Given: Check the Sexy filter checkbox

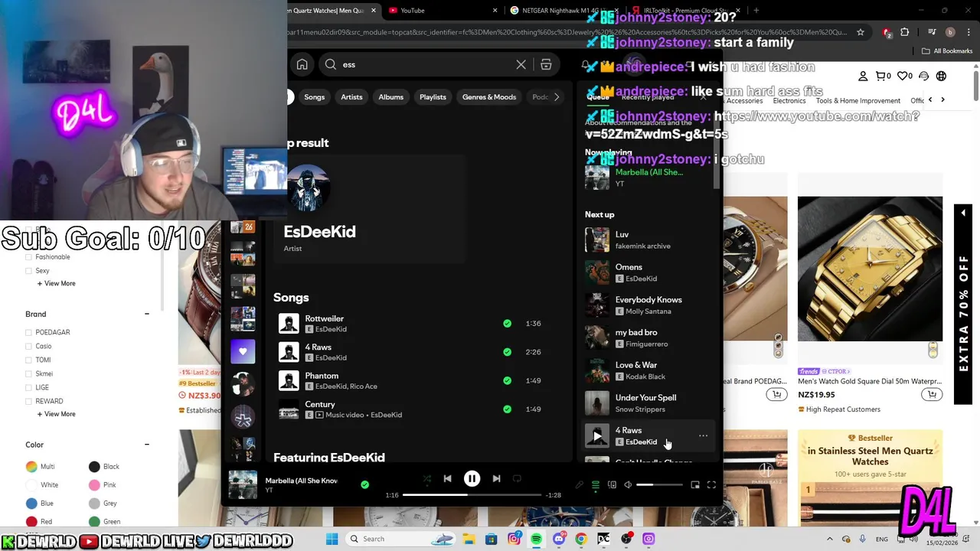Looking at the screenshot, I should 29,271.
